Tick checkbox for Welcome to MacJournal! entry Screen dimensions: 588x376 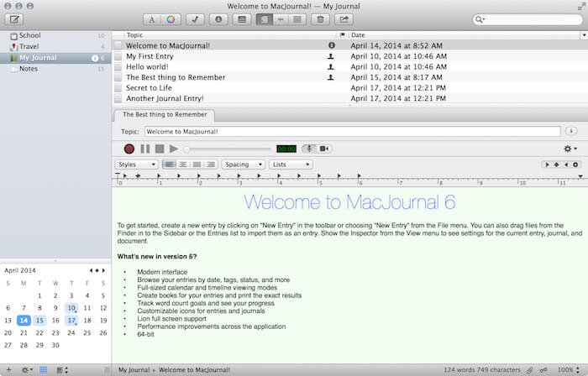click(118, 45)
